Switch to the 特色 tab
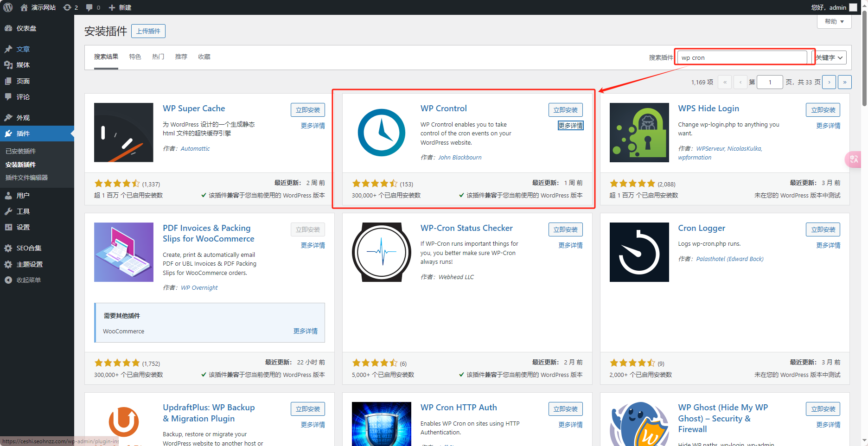This screenshot has height=446, width=868. 135,57
